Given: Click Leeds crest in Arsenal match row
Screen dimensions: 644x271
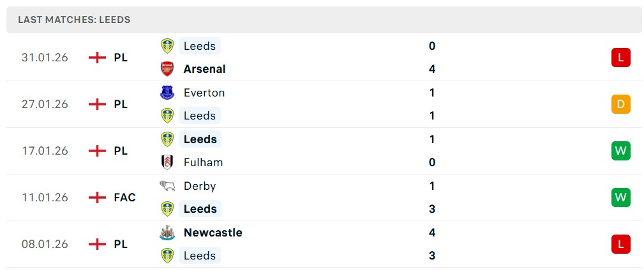Looking at the screenshot, I should [x=167, y=46].
